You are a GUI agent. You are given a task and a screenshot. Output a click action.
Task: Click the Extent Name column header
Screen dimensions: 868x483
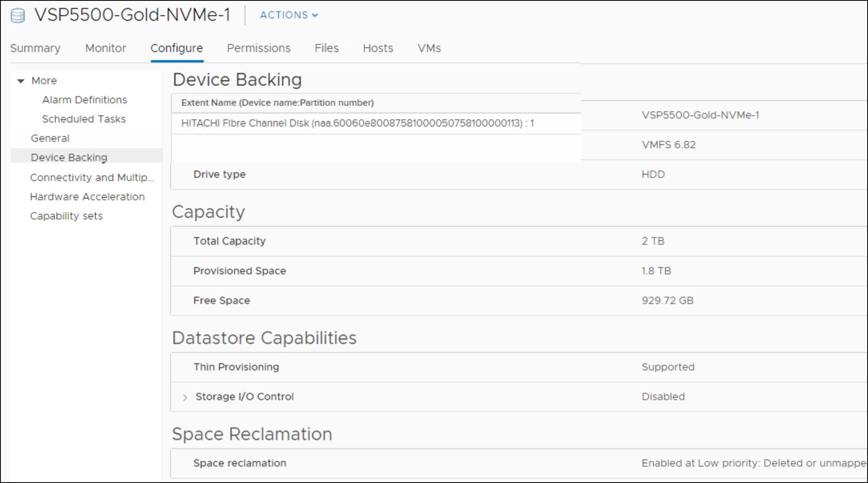(x=278, y=103)
